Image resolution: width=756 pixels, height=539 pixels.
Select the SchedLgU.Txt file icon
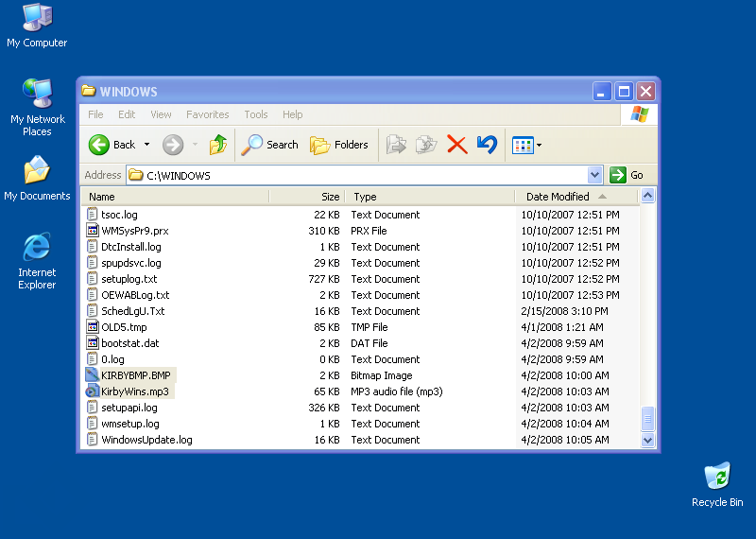click(x=92, y=311)
